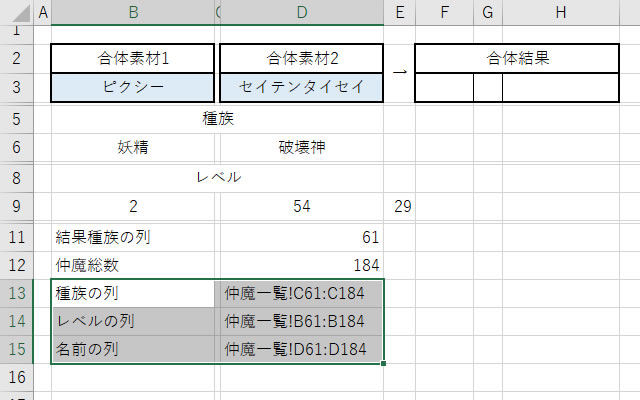Click the 名前の列 label cell
The image size is (640, 400).
133,349
